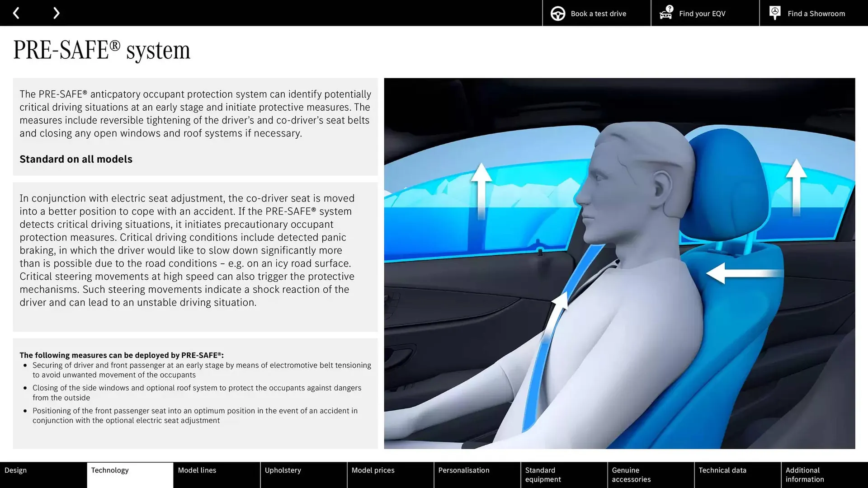Click the steering wheel test drive icon

click(x=557, y=13)
